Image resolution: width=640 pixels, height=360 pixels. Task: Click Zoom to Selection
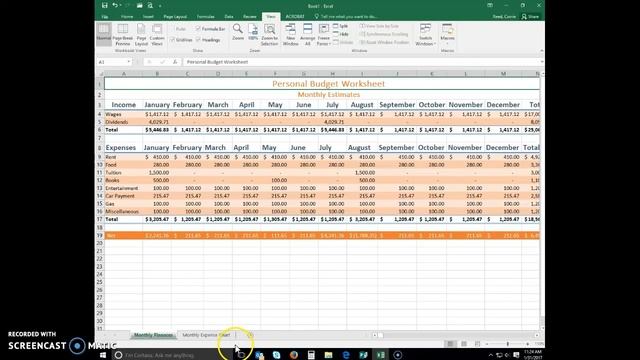point(269,34)
